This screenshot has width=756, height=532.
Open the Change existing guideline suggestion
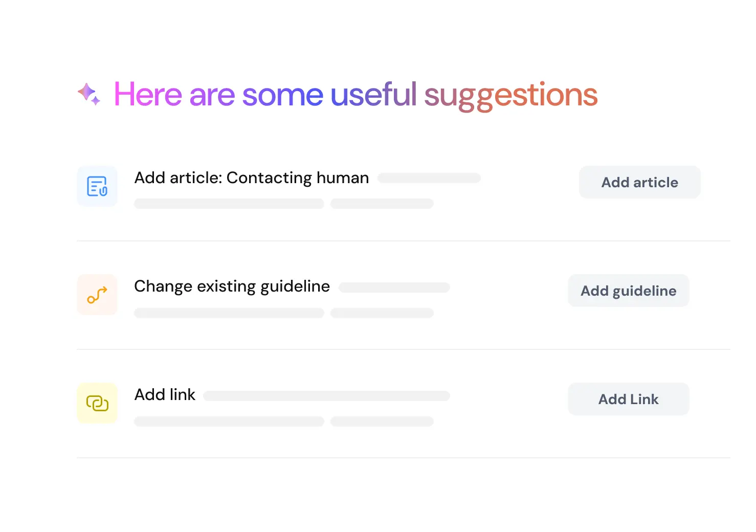pyautogui.click(x=232, y=286)
